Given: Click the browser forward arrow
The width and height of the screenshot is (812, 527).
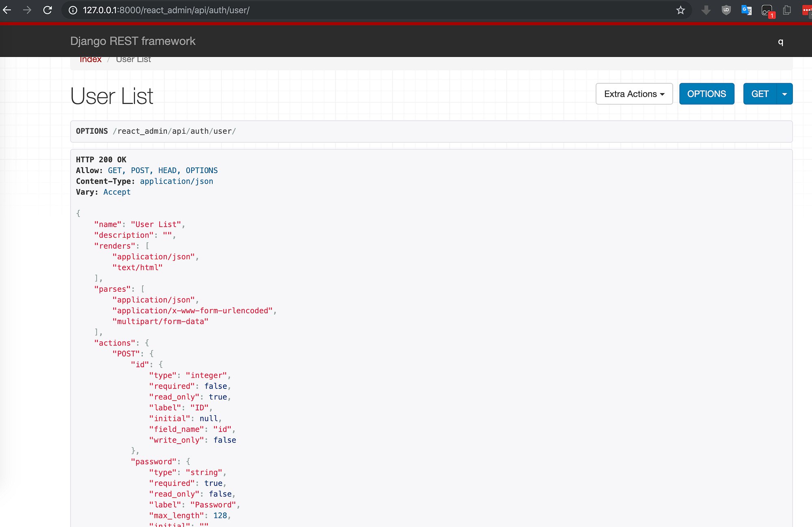Looking at the screenshot, I should 27,10.
